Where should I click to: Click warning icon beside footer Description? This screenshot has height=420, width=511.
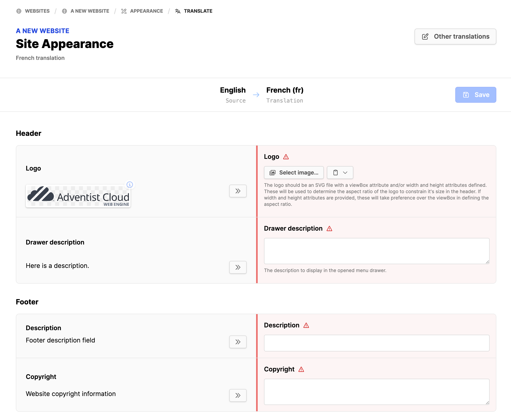(306, 325)
